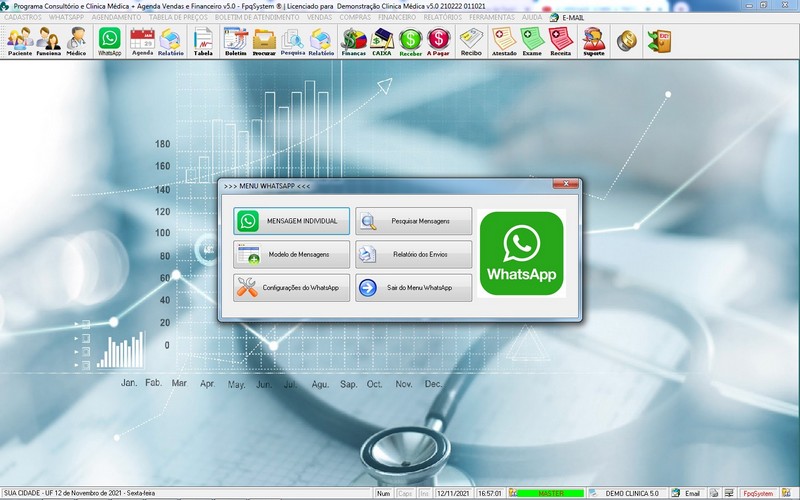Open the COMPRAS menu
Image resolution: width=800 pixels, height=500 pixels.
coord(355,17)
